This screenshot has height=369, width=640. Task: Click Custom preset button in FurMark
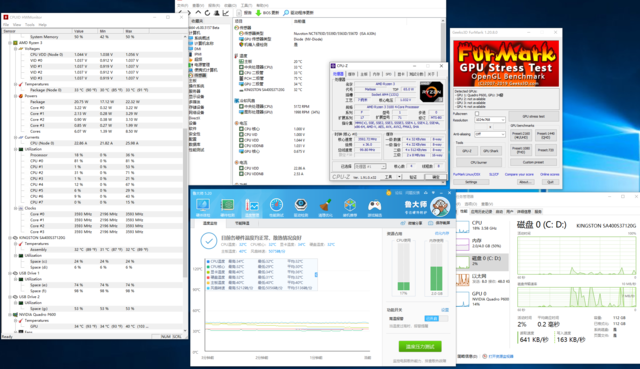533,162
